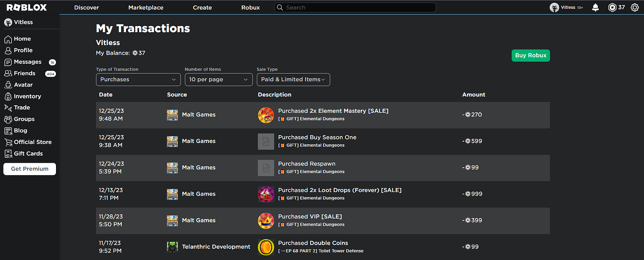Viewport: 644px width, 260px height.
Task: Click the messages count badge
Action: (52, 62)
